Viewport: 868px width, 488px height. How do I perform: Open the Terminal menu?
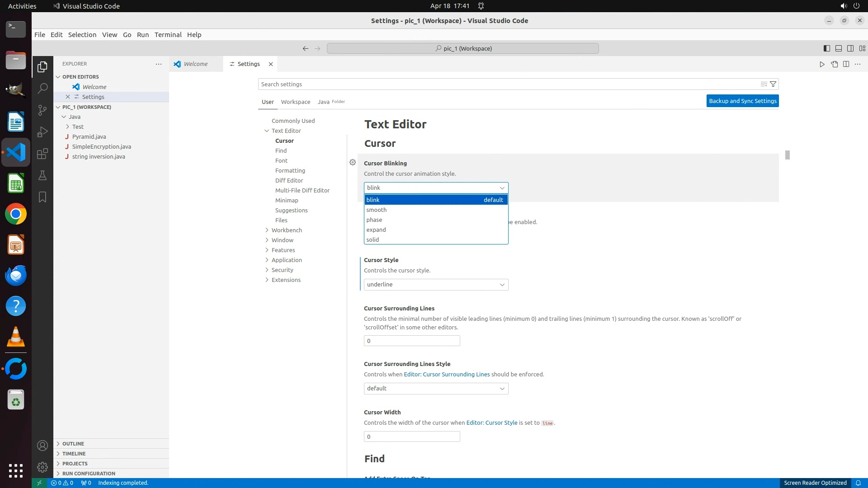point(168,35)
